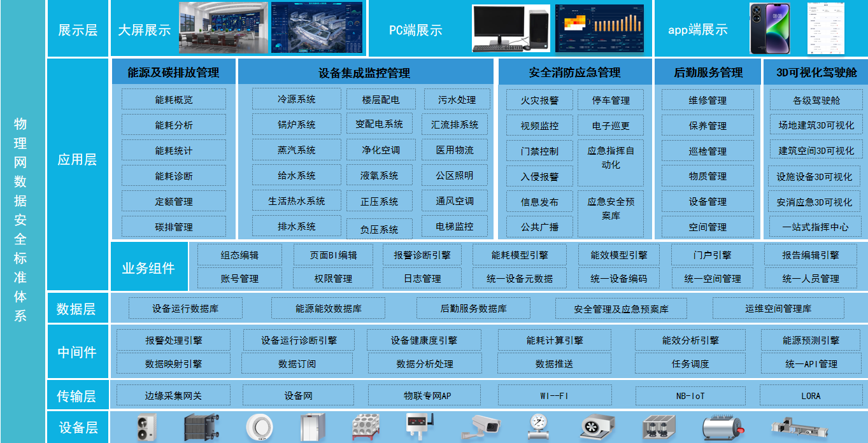The height and width of the screenshot is (443, 868).
Task: Open the 3D可视化驾驶舱 section header
Action: 816,73
